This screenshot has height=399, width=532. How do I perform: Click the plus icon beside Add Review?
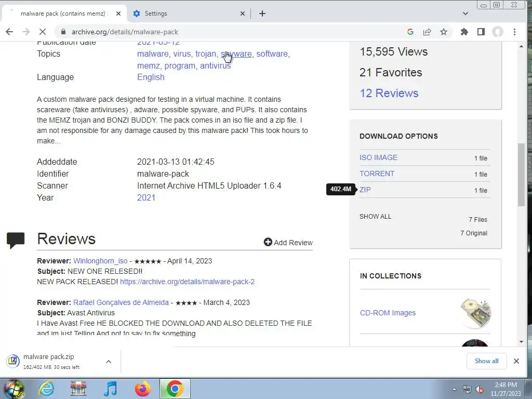[x=268, y=242]
